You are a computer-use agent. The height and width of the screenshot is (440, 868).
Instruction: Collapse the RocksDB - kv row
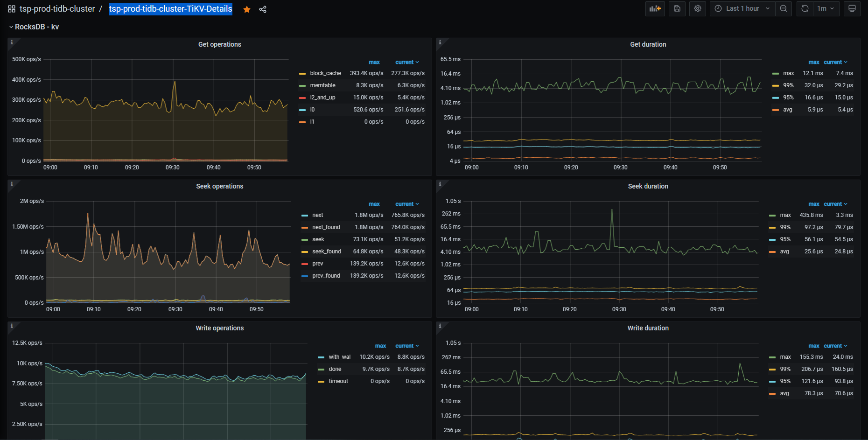(36, 27)
